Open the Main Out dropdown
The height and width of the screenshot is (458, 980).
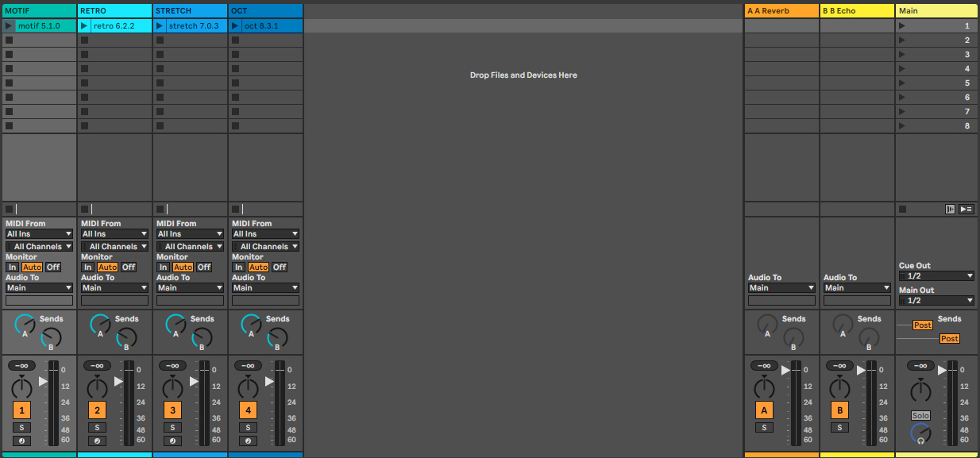(x=936, y=301)
